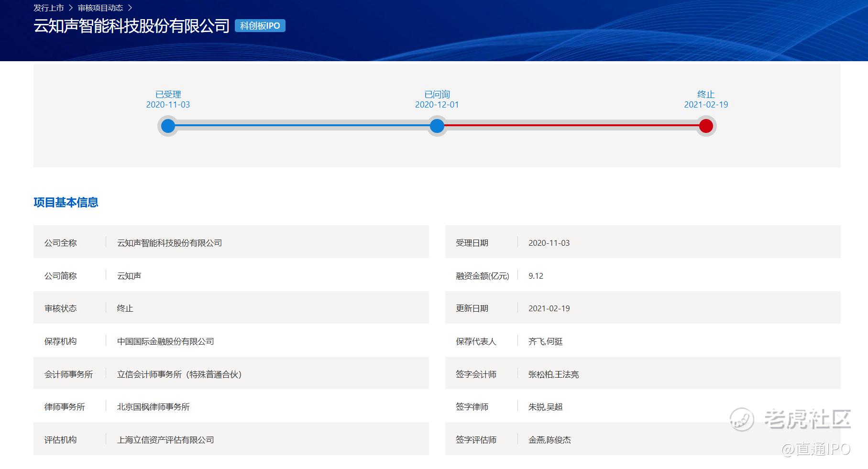
Task: Click the 公司全称 row label
Action: (61, 243)
